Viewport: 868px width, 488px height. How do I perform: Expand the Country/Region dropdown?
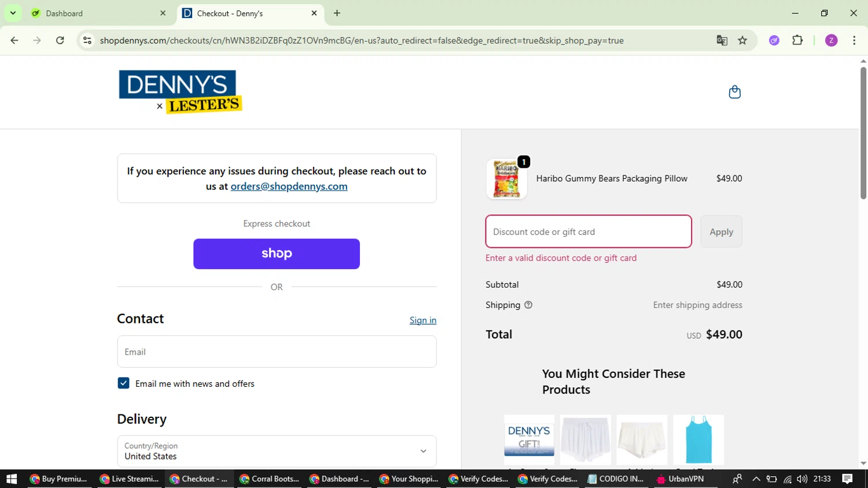[x=277, y=451]
